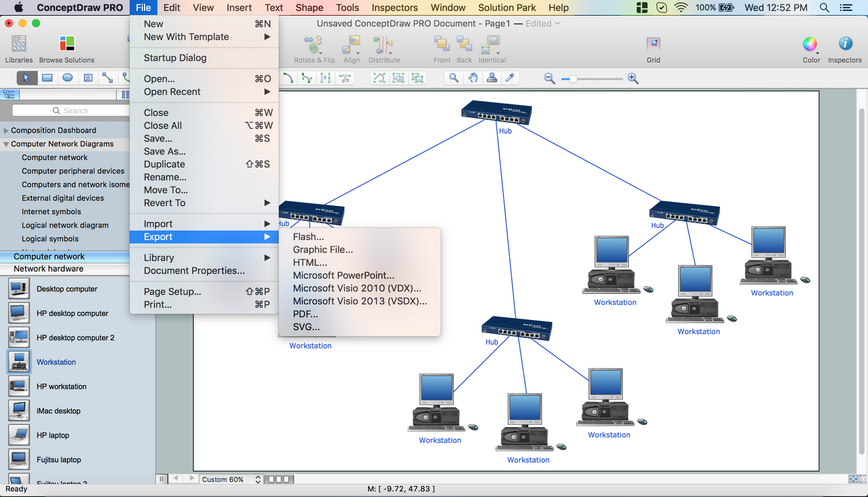Screen dimensions: 868x497
Task: Select the ellipse shape tool
Action: pos(68,78)
